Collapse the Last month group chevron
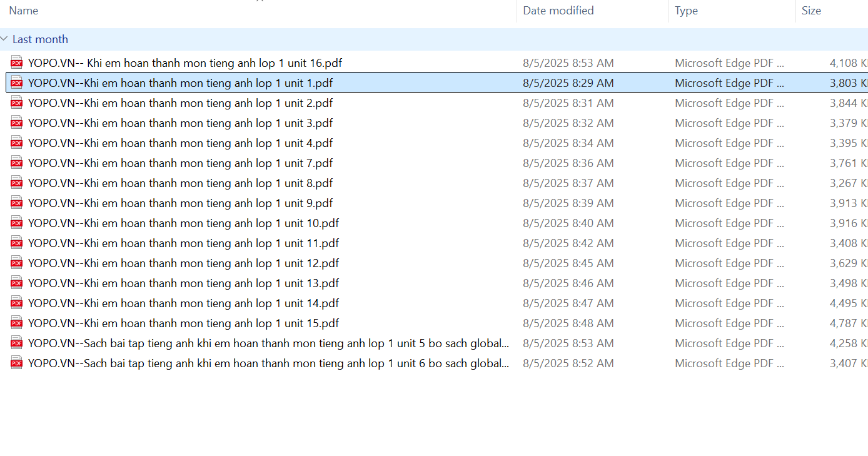The height and width of the screenshot is (456, 868). 5,39
